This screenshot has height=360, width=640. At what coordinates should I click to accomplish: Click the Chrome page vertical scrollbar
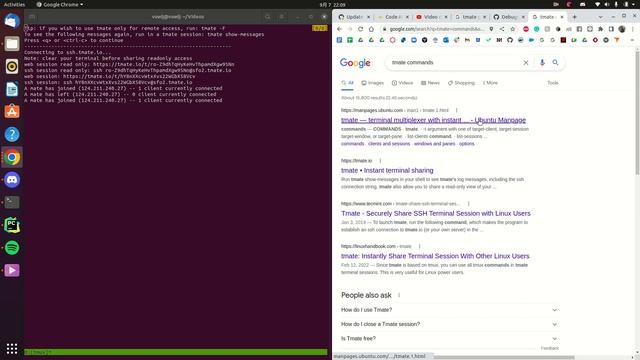pos(637,114)
